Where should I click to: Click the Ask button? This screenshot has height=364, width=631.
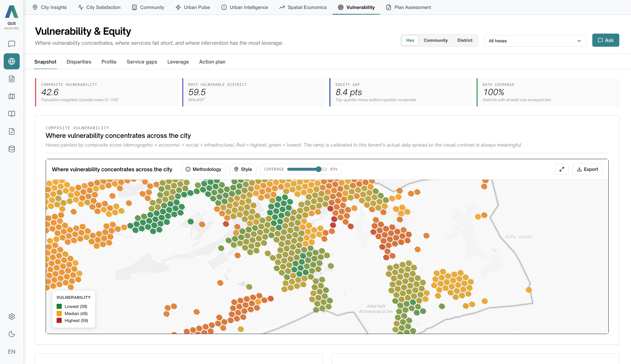point(605,40)
